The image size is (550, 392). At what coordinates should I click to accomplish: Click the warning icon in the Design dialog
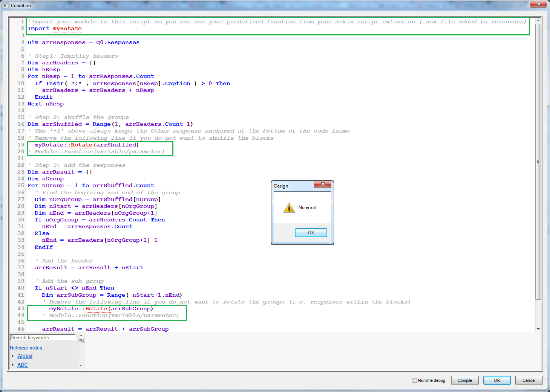pyautogui.click(x=289, y=207)
